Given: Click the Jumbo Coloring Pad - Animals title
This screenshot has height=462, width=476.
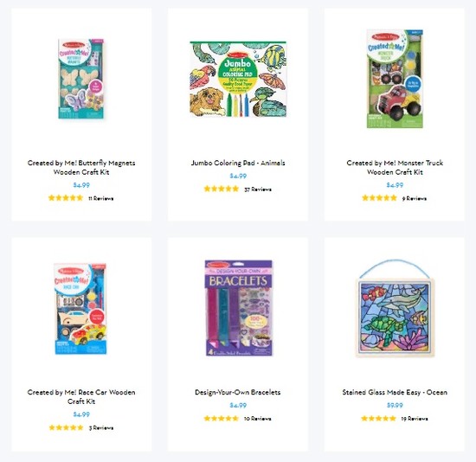Looking at the screenshot, I should pyautogui.click(x=238, y=163).
